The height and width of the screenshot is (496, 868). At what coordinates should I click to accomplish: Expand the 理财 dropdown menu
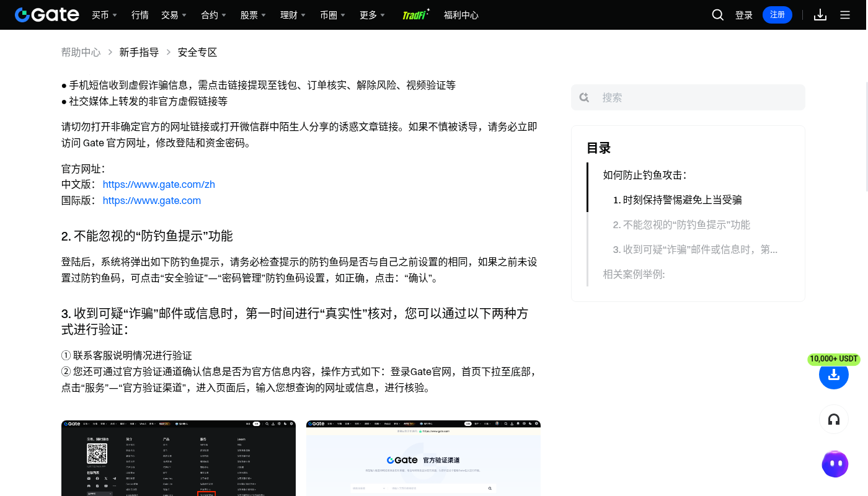click(x=293, y=15)
